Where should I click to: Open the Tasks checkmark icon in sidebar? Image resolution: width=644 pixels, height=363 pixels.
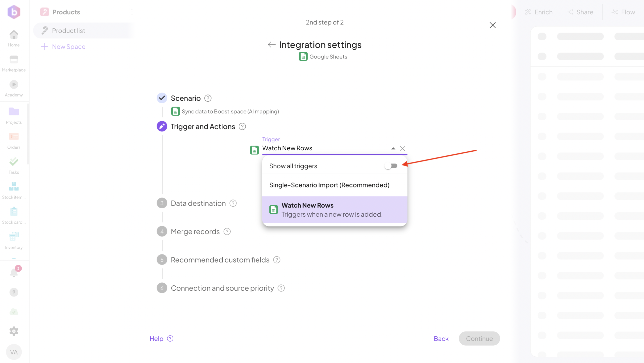tap(14, 162)
